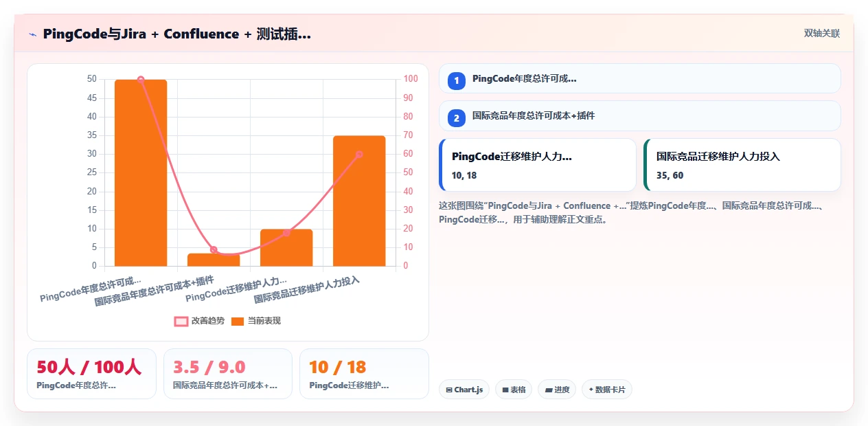Click the icon inside the 表格 tag
The width and height of the screenshot is (868, 426).
coord(505,390)
